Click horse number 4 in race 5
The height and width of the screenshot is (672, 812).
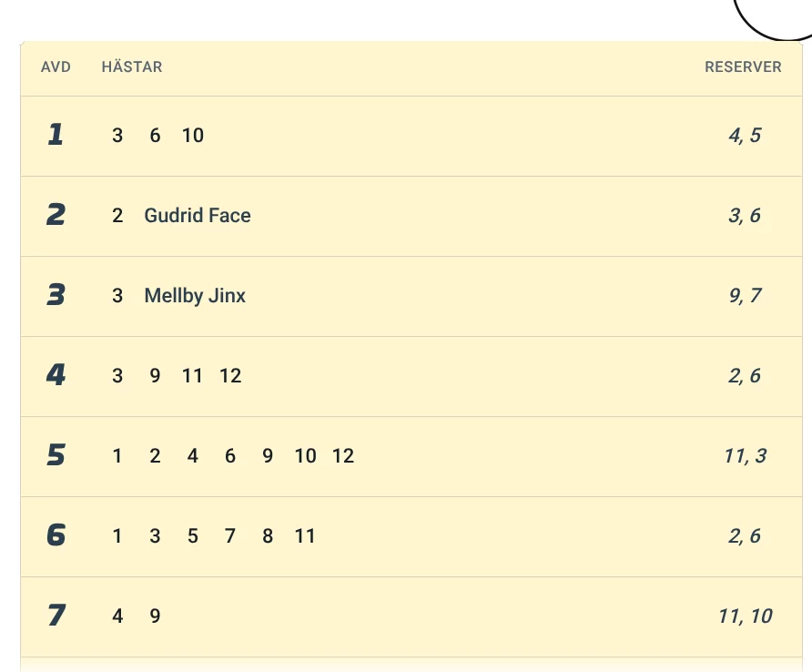(x=193, y=456)
